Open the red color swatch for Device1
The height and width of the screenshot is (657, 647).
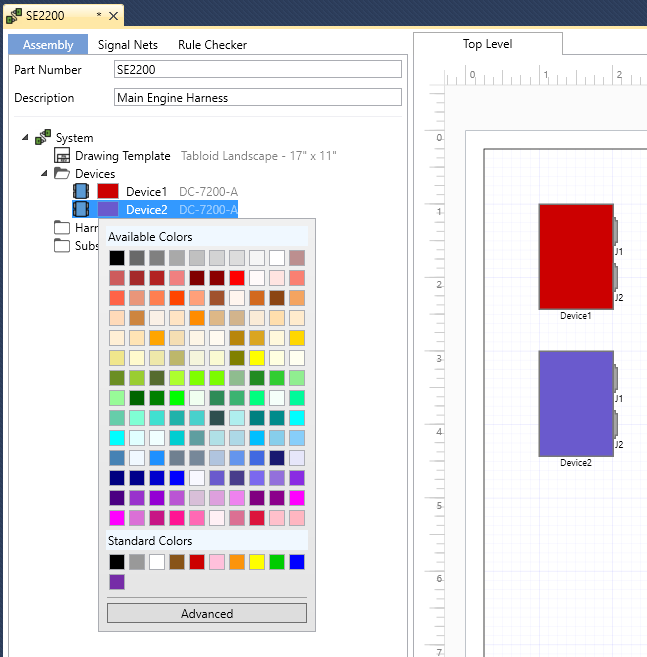(108, 191)
